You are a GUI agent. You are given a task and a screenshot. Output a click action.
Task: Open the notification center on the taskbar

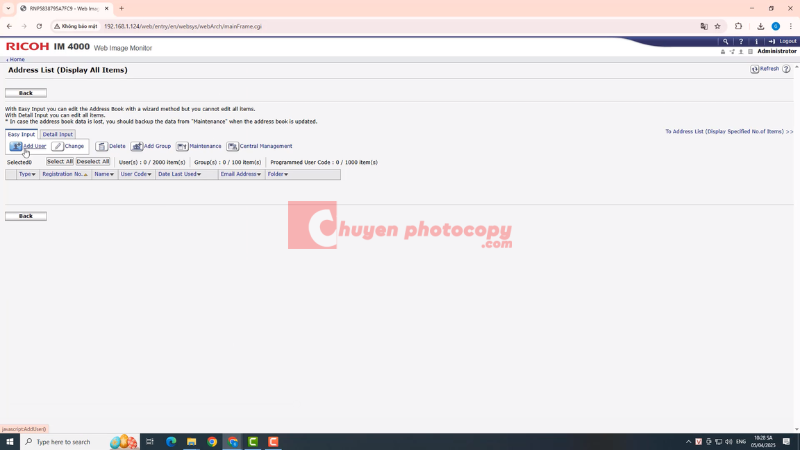point(787,442)
